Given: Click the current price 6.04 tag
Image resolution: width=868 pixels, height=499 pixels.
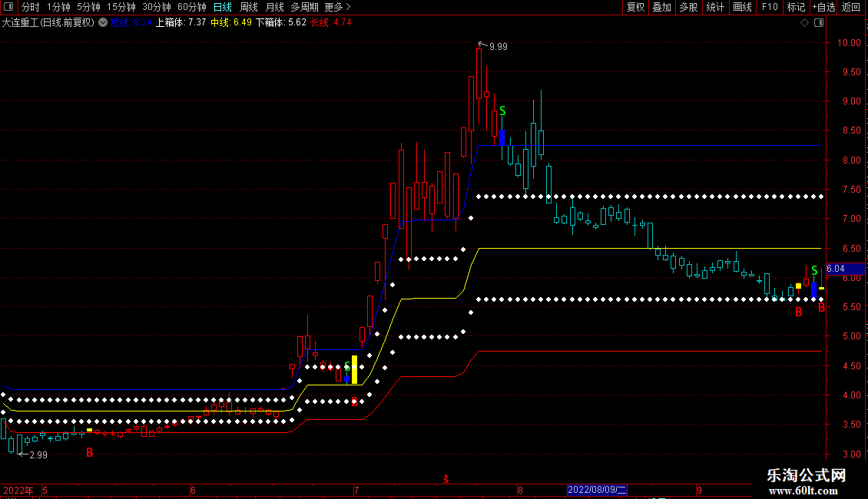Looking at the screenshot, I should tap(845, 269).
